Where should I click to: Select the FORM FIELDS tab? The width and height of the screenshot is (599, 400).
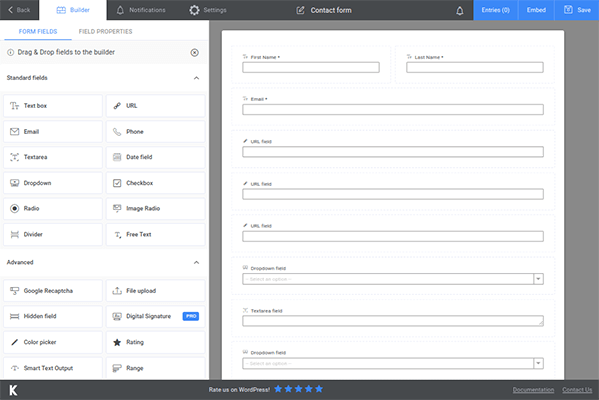pos(38,31)
